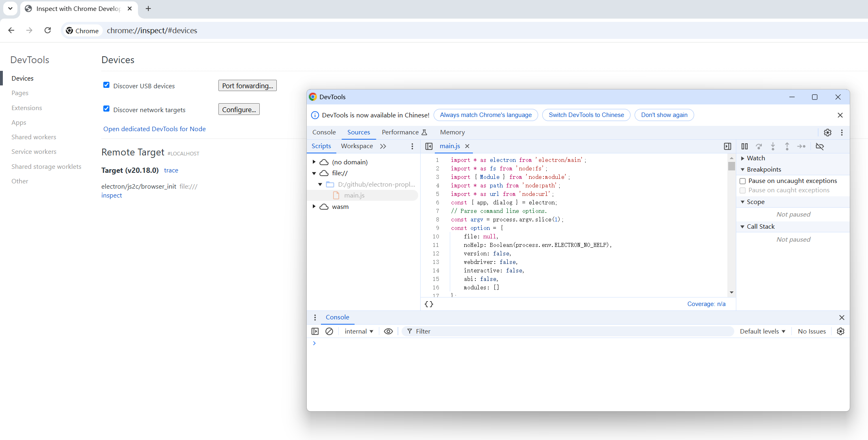Toggle Discover USB devices checkbox

106,85
